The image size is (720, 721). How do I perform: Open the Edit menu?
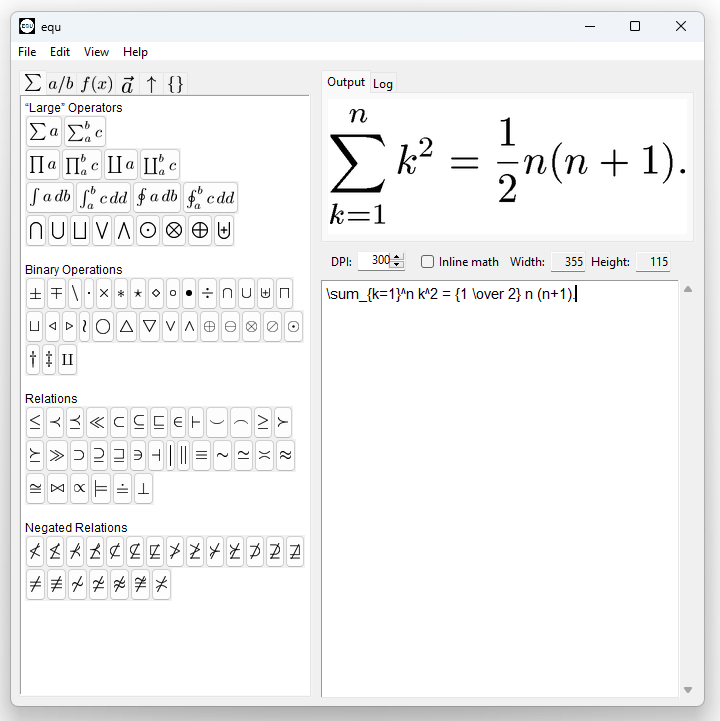pos(60,52)
